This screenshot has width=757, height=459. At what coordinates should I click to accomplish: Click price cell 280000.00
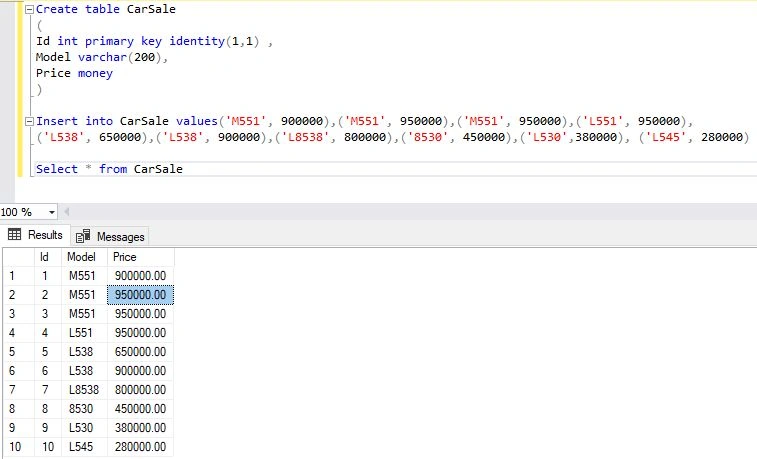coord(140,446)
